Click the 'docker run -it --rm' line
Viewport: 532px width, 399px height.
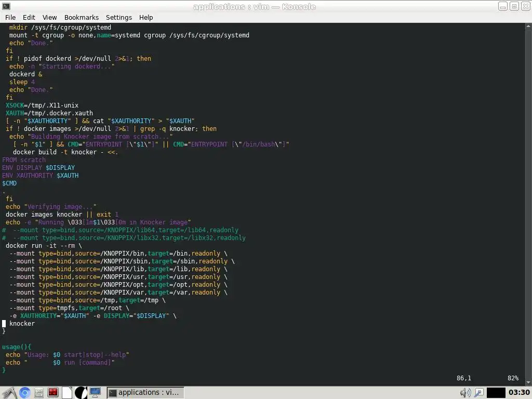pos(44,246)
